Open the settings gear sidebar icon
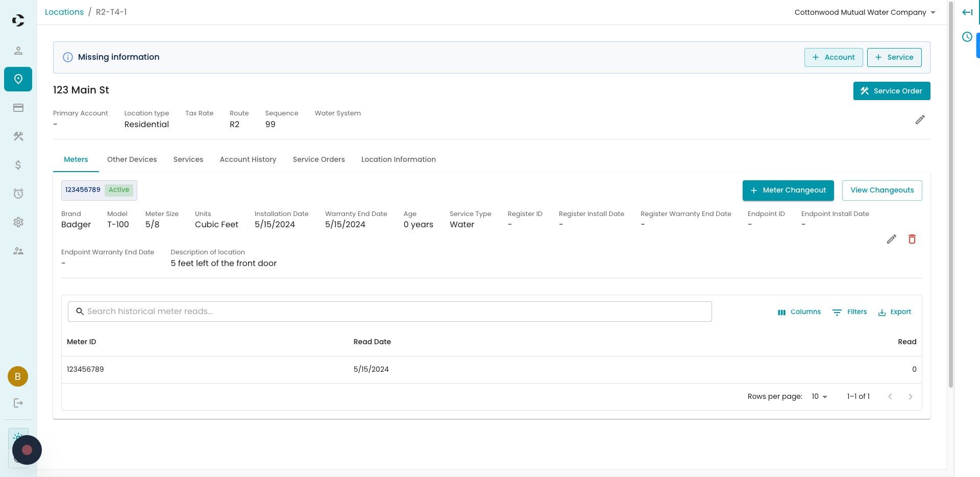Screen dimensions: 980x477 click(18, 222)
